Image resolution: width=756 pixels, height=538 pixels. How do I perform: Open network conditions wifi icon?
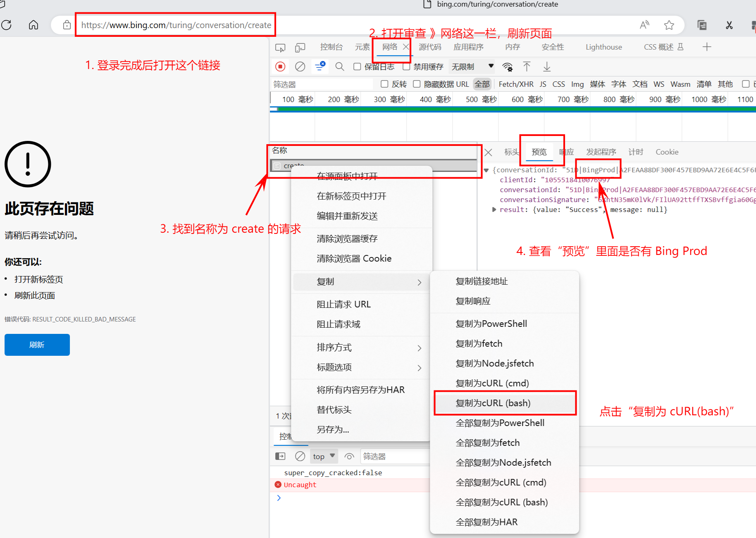(x=507, y=67)
